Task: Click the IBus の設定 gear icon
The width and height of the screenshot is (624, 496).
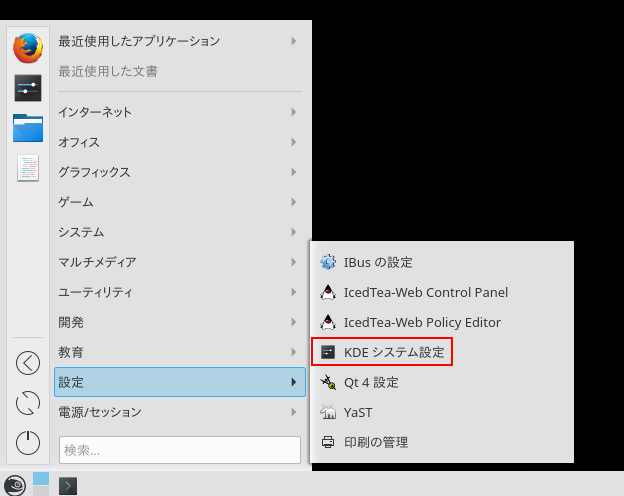Action: coord(328,262)
